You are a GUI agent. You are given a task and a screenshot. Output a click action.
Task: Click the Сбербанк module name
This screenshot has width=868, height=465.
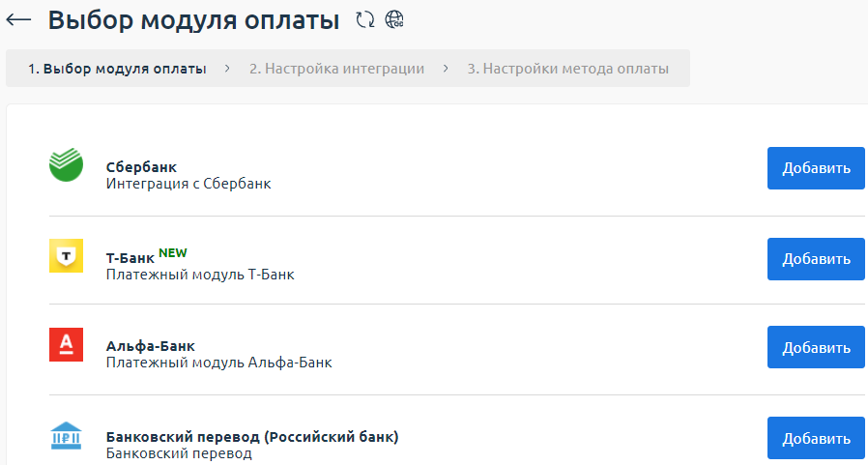[x=141, y=166]
